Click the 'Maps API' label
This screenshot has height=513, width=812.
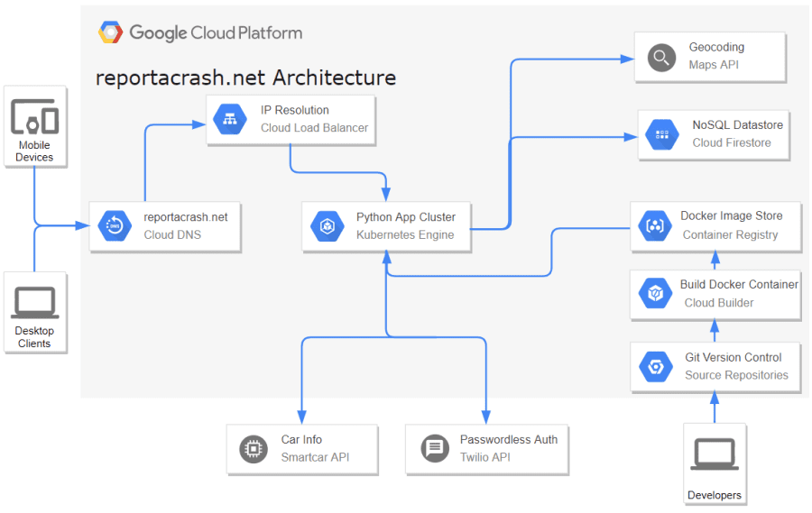pos(714,65)
